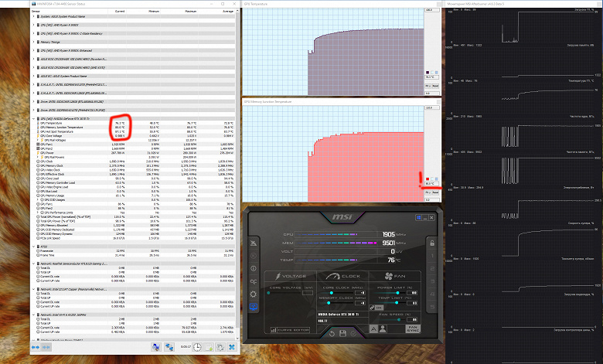The image size is (603, 364).
Task: Collapse the GPU NVIDIA GeForce RTX sensor group
Action: (33, 119)
